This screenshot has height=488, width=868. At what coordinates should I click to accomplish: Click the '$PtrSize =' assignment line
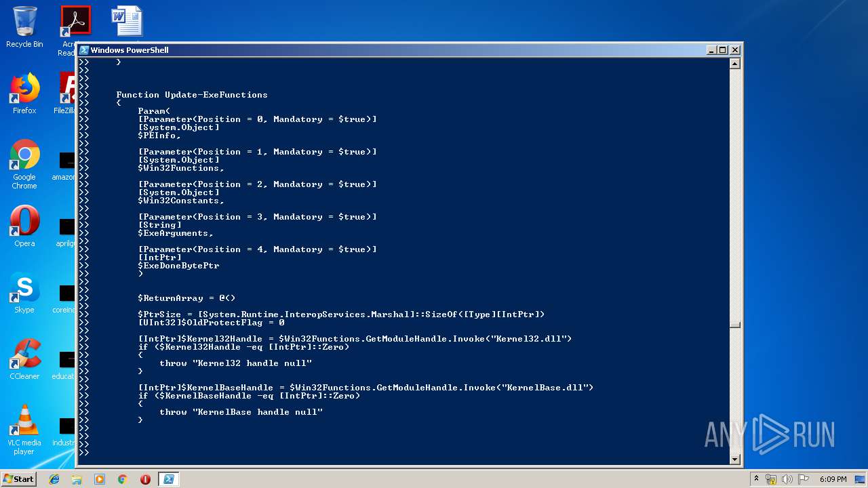click(341, 314)
